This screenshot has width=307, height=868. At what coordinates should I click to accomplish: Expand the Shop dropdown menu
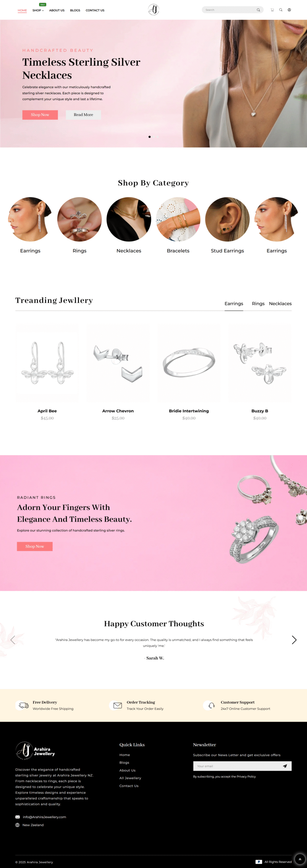tap(38, 10)
